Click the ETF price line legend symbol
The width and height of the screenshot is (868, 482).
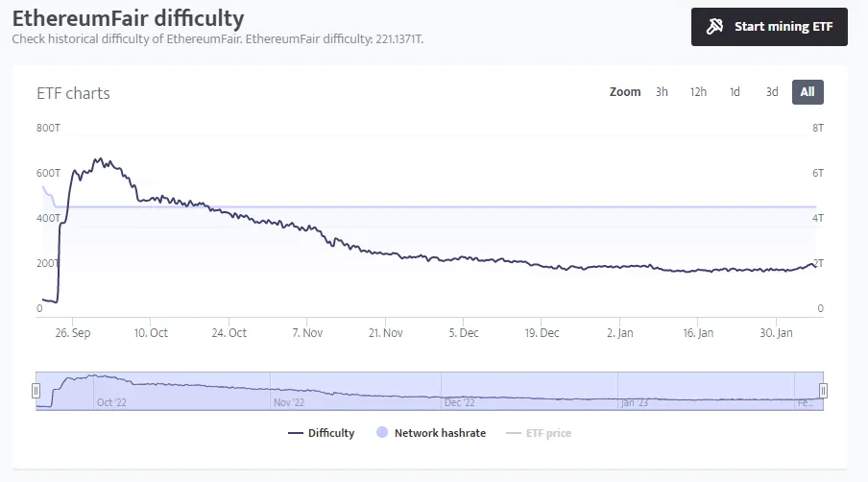pyautogui.click(x=513, y=433)
